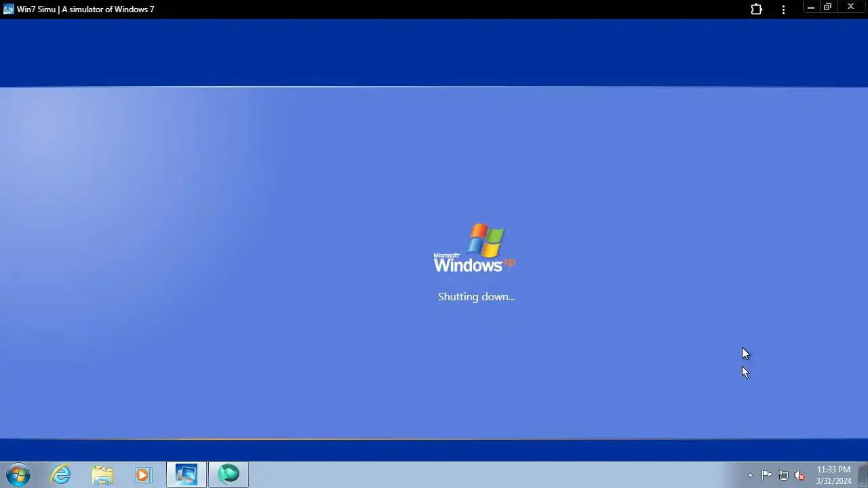Select the green bubble app in taskbar

(229, 474)
